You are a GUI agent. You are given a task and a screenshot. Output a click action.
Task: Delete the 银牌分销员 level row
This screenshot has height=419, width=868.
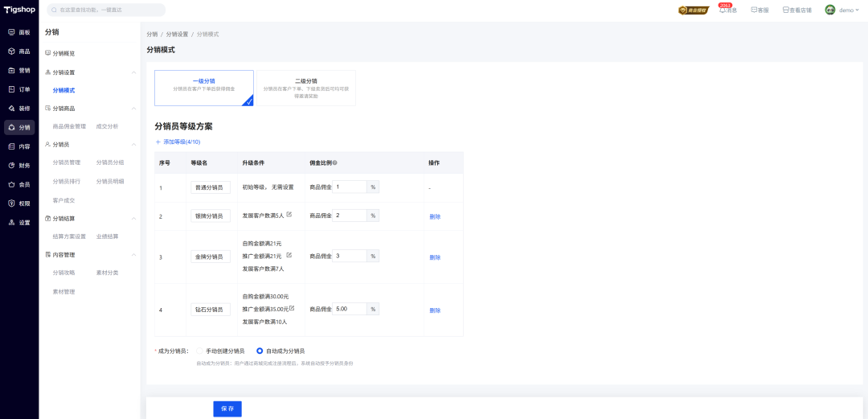tap(435, 216)
